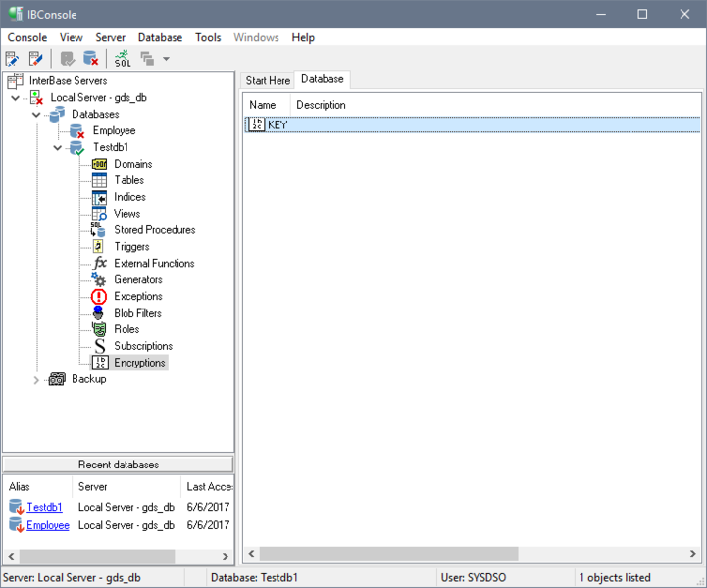
Task: Collapse the Testdb1 database node
Action: coord(57,147)
